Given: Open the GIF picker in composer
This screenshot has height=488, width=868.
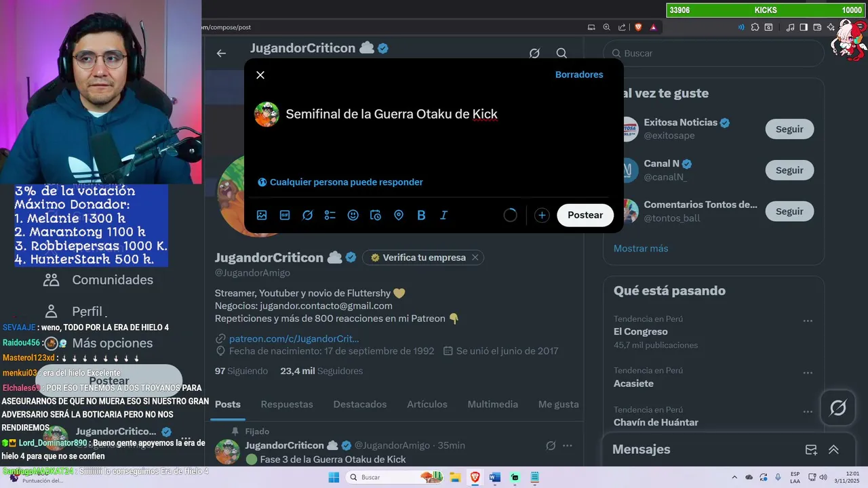Looking at the screenshot, I should pyautogui.click(x=285, y=215).
